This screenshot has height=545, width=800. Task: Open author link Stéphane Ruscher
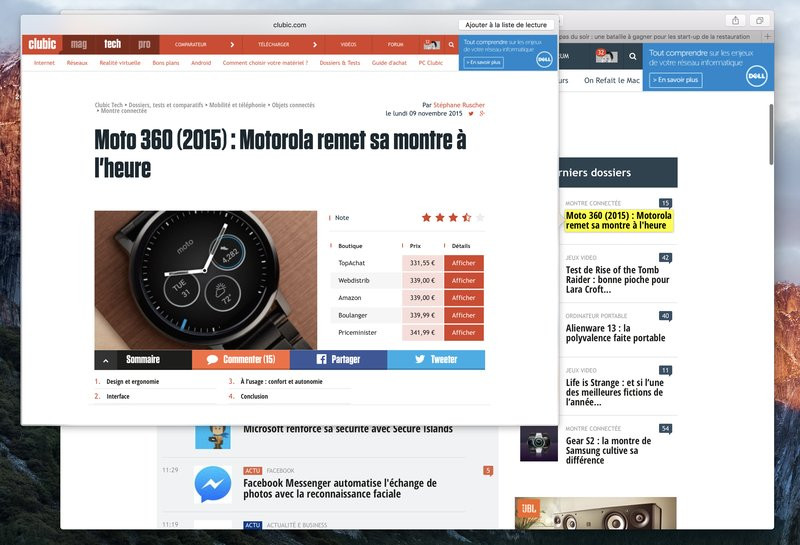click(x=459, y=105)
